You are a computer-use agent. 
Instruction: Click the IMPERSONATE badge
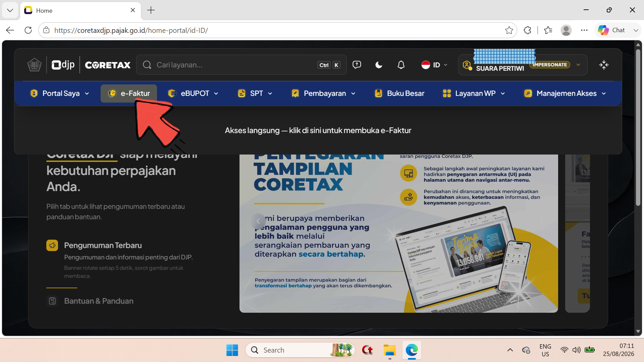tap(550, 65)
